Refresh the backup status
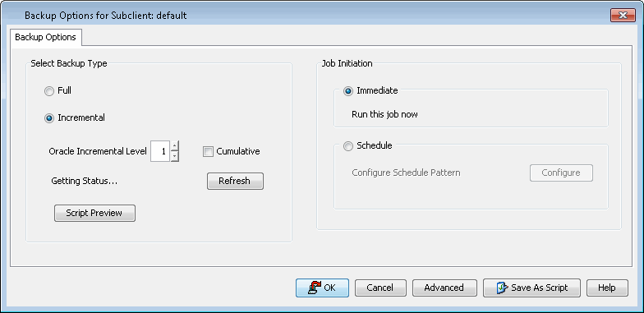Image resolution: width=644 pixels, height=313 pixels. (235, 181)
